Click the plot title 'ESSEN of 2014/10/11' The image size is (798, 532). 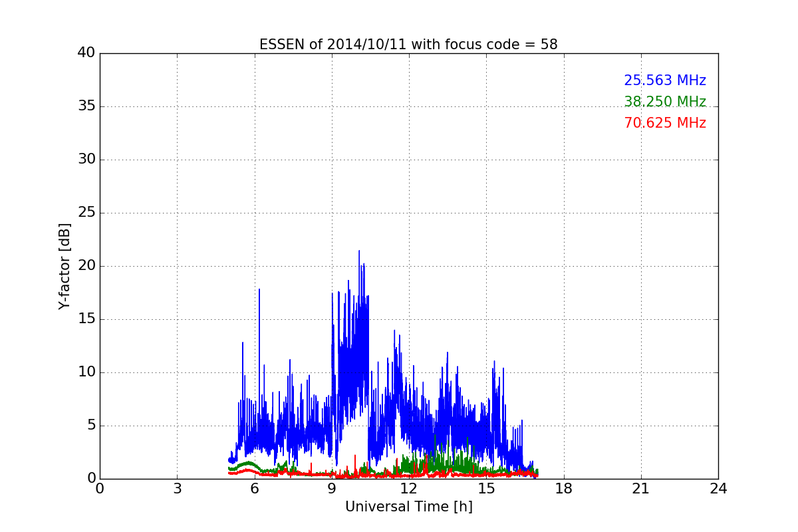408,45
